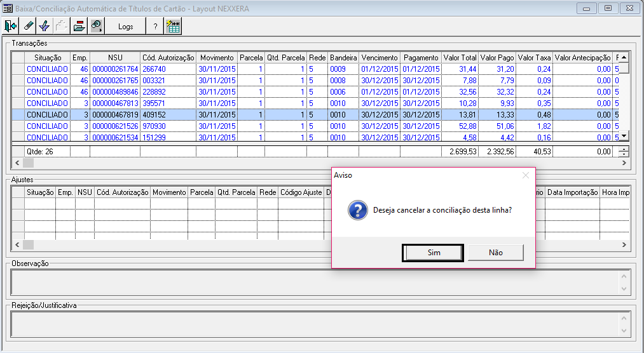Minimize the Baixa/Conciliação window
Screen dimensions: 644x353
pyautogui.click(x=587, y=8)
